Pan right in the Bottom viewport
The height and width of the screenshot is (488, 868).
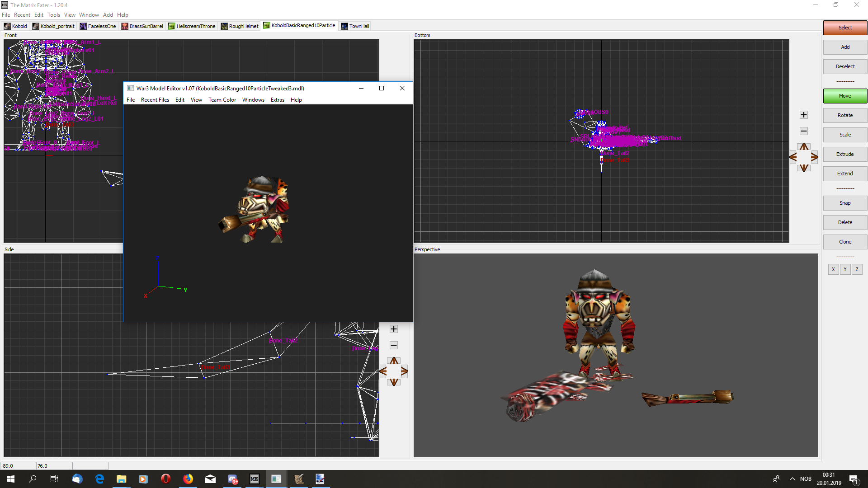(815, 157)
